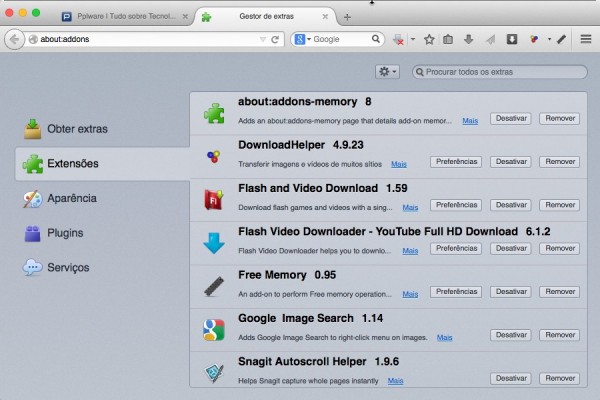The width and height of the screenshot is (600, 400).
Task: Disable Flash and Video Download
Action: coord(511,205)
